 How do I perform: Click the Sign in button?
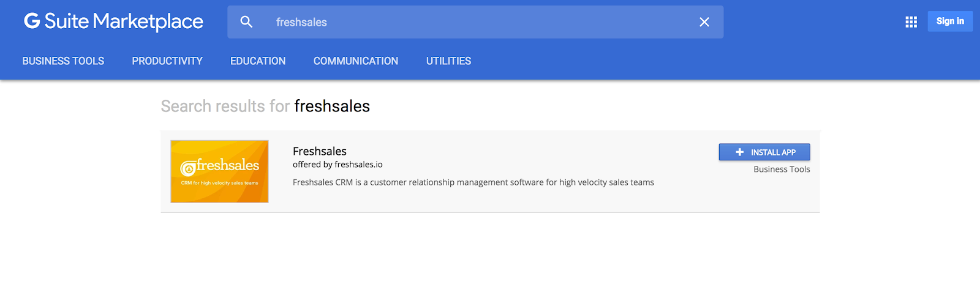pyautogui.click(x=950, y=21)
